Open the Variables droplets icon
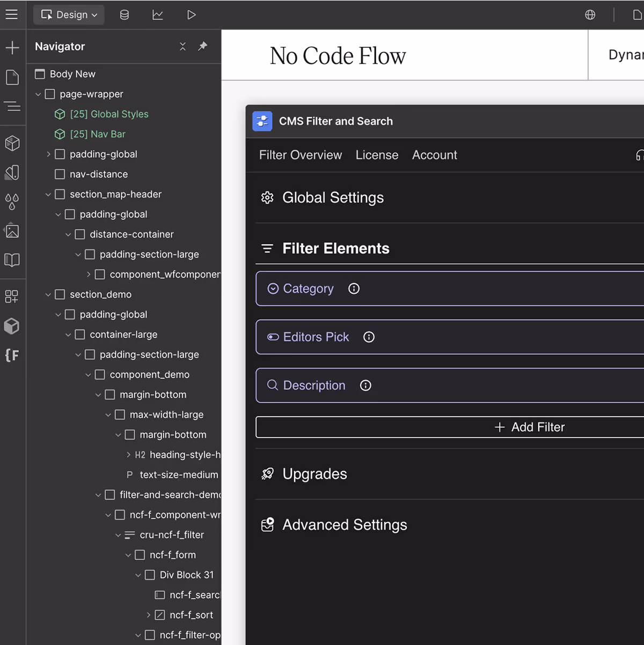Screen dimensions: 644x645 tap(12, 202)
